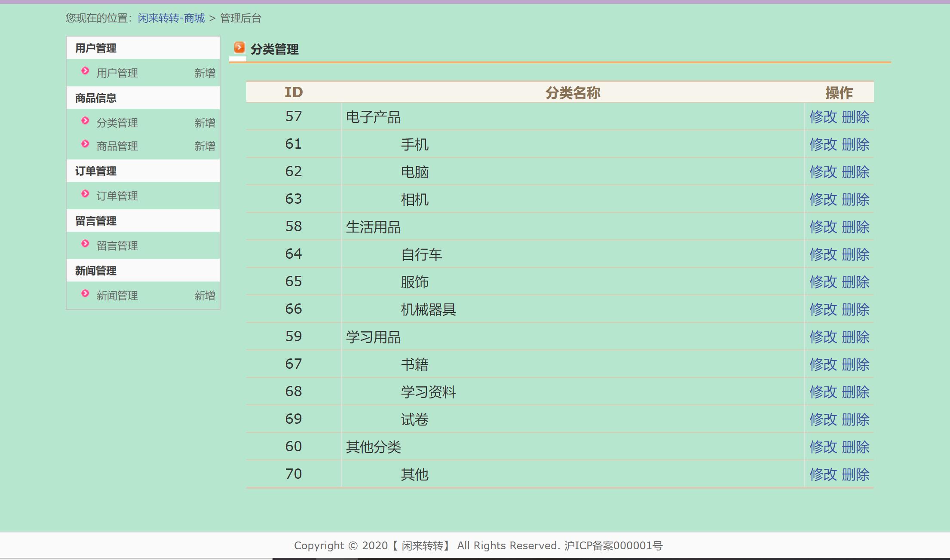Click the orange arrow icon beside 分类管理 header

tap(239, 49)
